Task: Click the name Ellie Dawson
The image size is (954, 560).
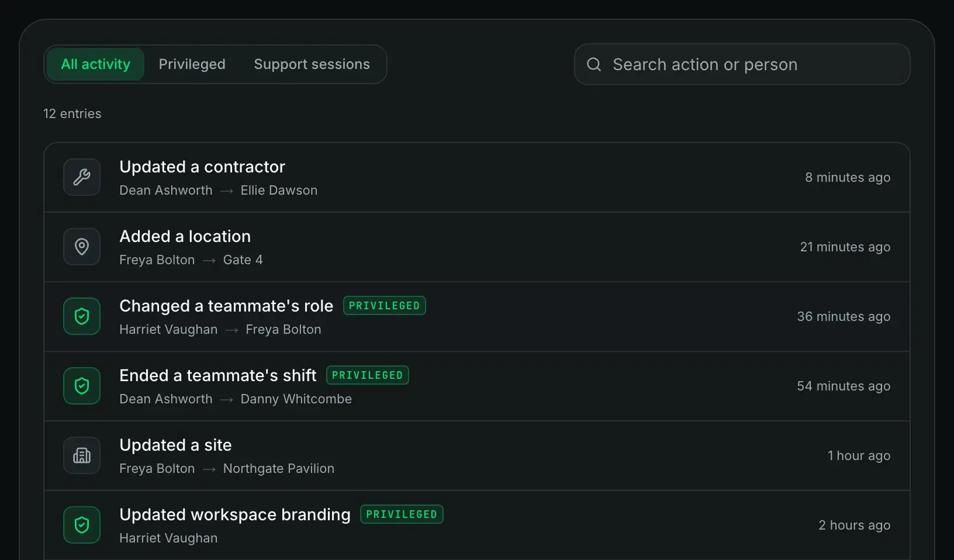Action: click(279, 191)
